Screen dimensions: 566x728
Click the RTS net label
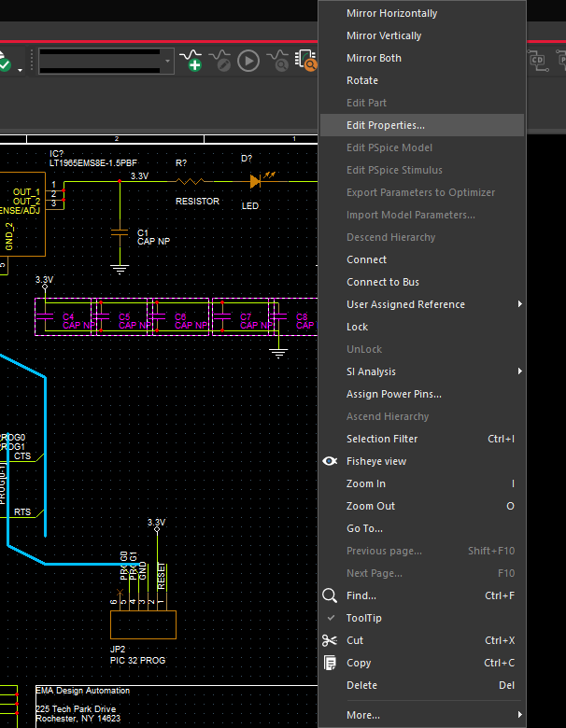[22, 512]
